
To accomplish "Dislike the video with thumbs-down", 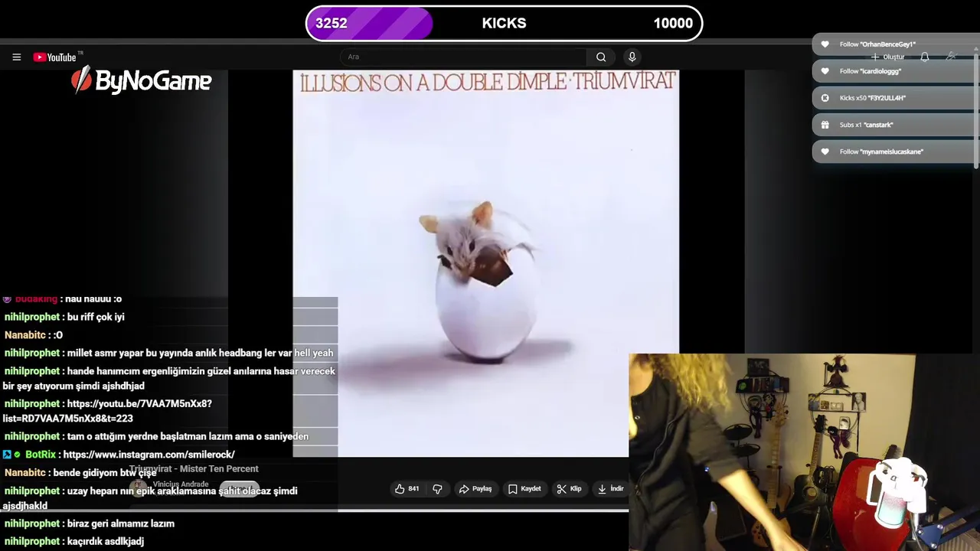I will (437, 488).
